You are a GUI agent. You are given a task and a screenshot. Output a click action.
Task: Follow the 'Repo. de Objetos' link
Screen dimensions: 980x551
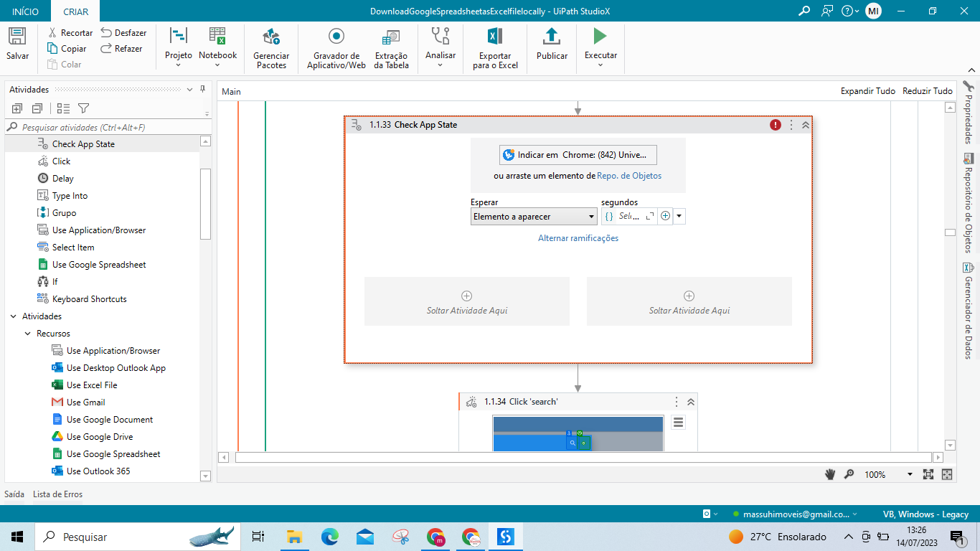click(629, 176)
